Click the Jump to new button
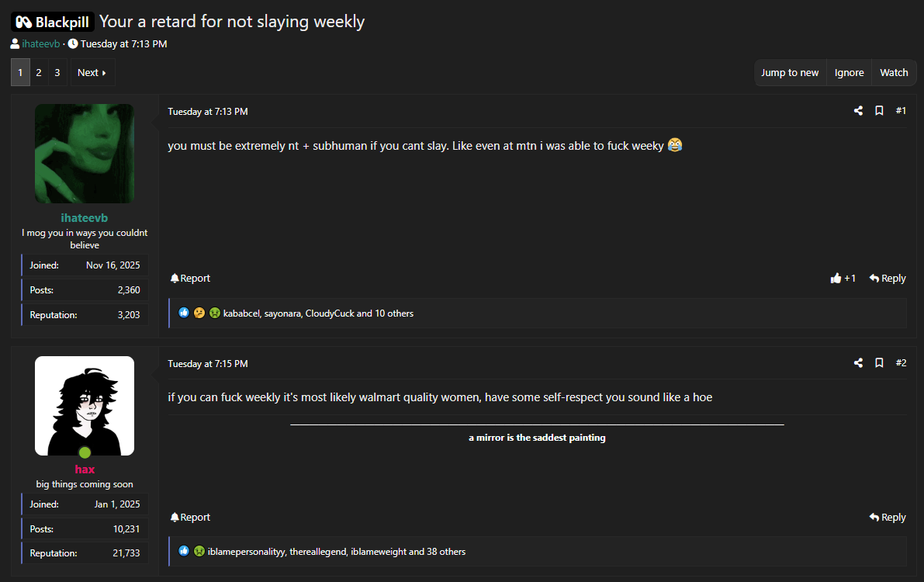The width and height of the screenshot is (924, 582). coord(790,73)
